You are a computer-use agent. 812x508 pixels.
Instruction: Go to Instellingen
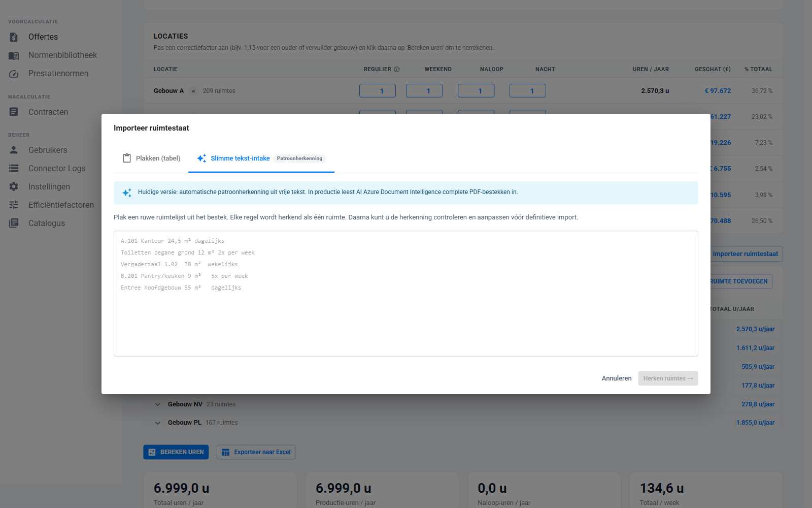(49, 187)
